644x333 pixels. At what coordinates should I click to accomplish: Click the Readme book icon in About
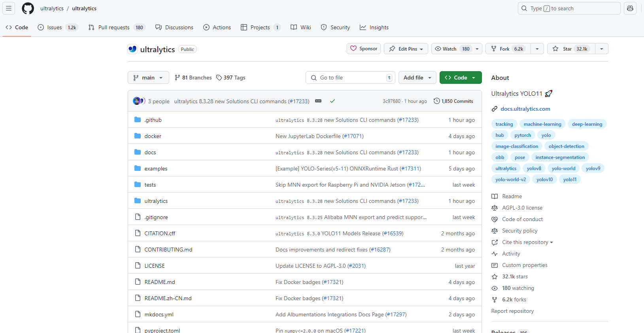[495, 196]
